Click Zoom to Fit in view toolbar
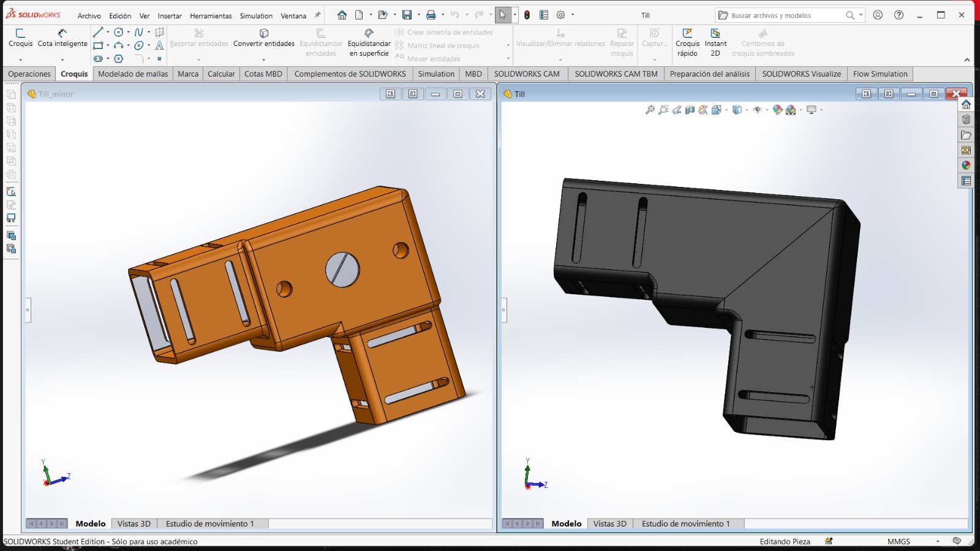 650,110
